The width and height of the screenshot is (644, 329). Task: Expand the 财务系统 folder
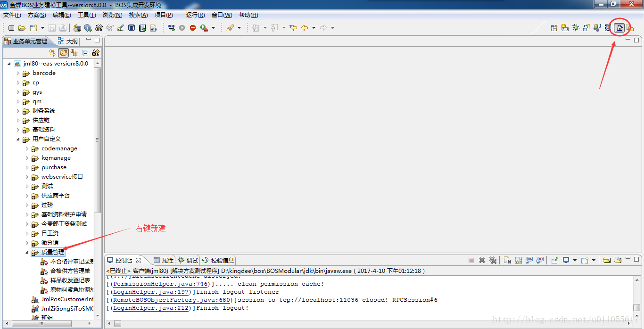18,111
